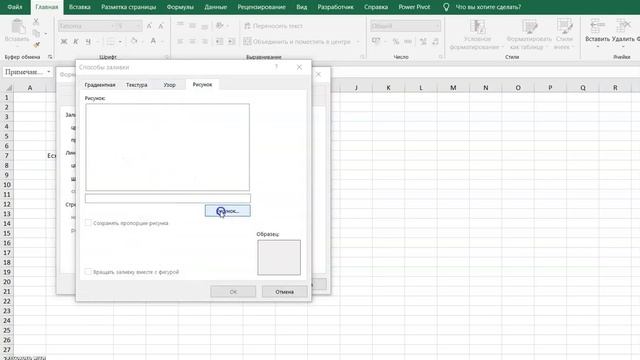Screen dimensions: 640x360
Task: Expand the cells Удалить (Delete) dropdown
Action: click(623, 46)
